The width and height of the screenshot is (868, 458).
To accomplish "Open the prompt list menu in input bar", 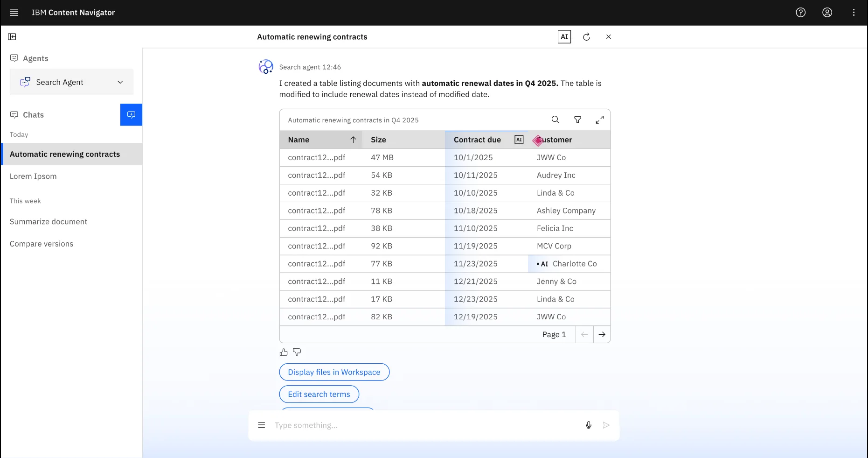I will pos(262,425).
